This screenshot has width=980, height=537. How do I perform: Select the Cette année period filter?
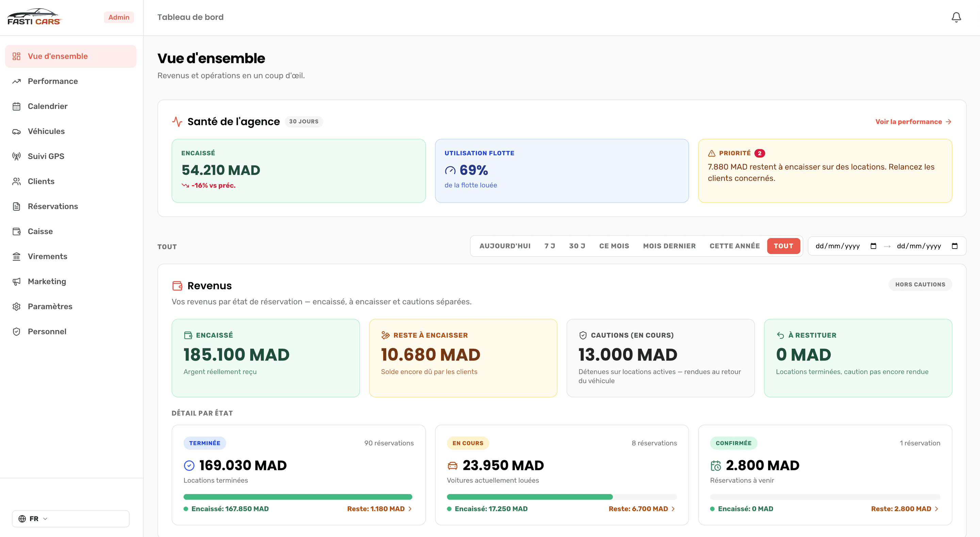(x=735, y=246)
